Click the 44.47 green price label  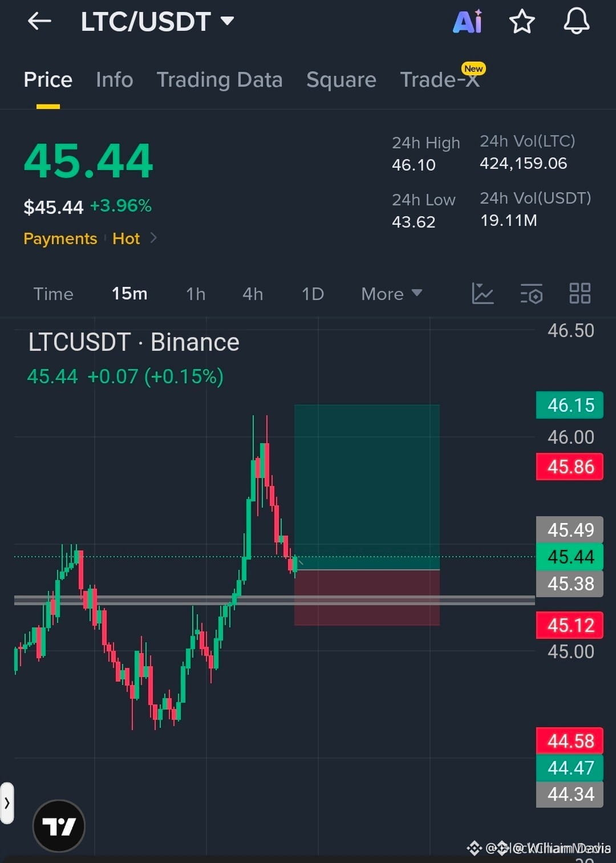click(570, 768)
